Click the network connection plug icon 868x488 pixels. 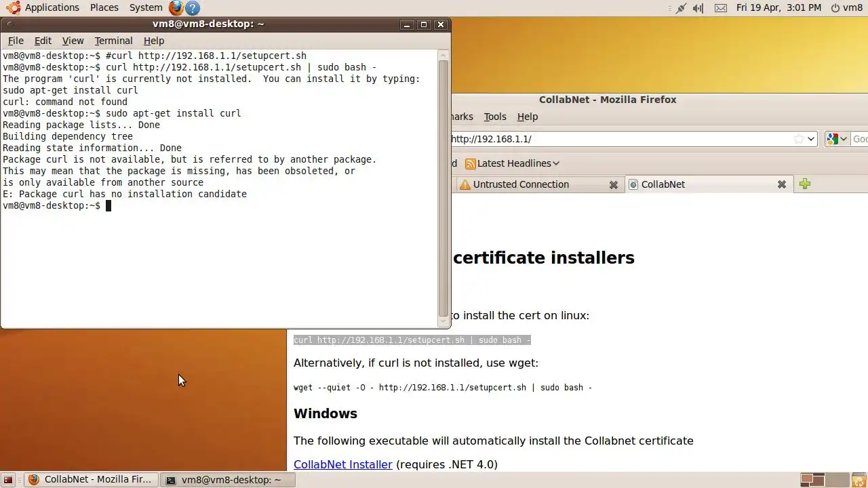click(681, 8)
